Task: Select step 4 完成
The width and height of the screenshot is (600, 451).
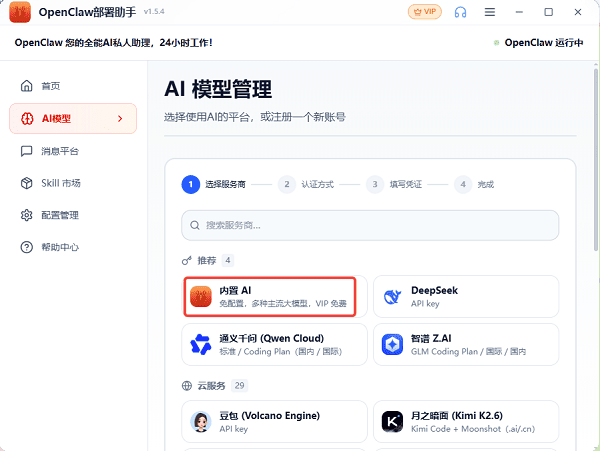Action: [474, 185]
